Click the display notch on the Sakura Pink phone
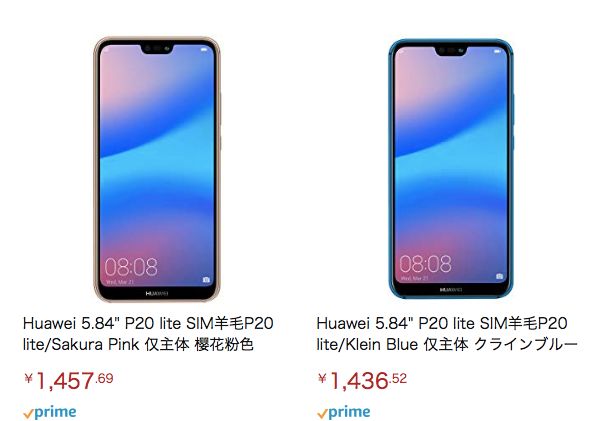Viewport: 601px width, 421px height. click(157, 49)
